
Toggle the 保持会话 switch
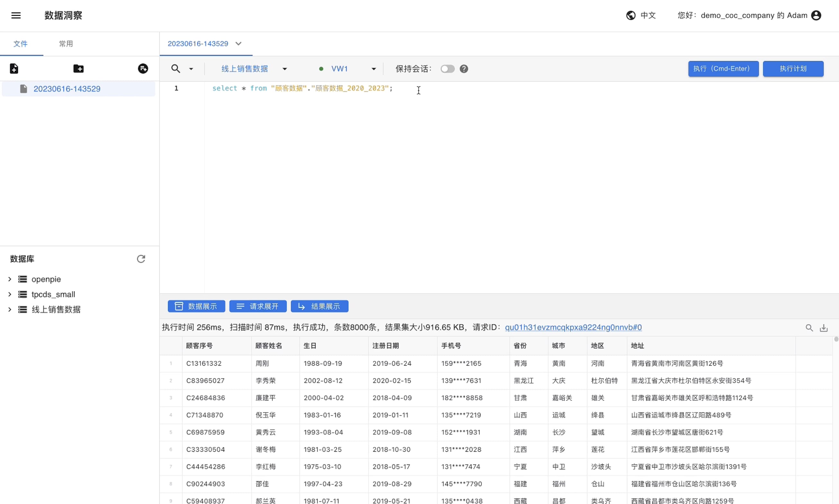pos(447,69)
